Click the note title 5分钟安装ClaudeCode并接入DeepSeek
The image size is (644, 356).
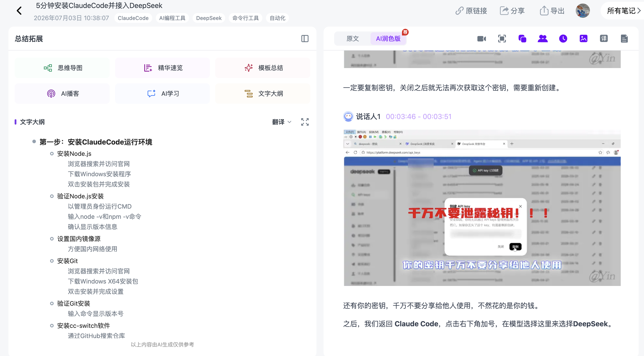coord(99,6)
